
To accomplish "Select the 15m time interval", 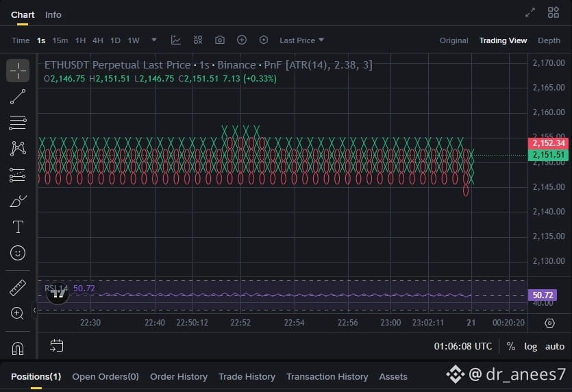I will 60,40.
